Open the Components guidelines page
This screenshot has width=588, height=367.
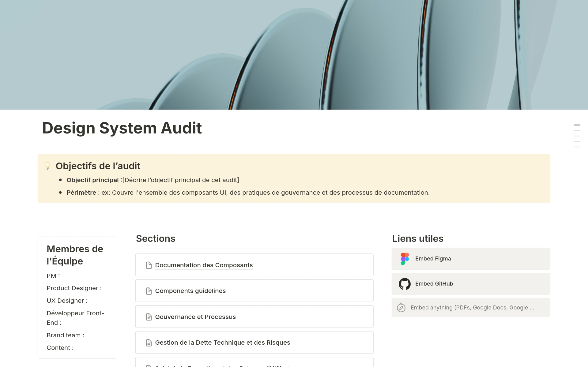(190, 291)
